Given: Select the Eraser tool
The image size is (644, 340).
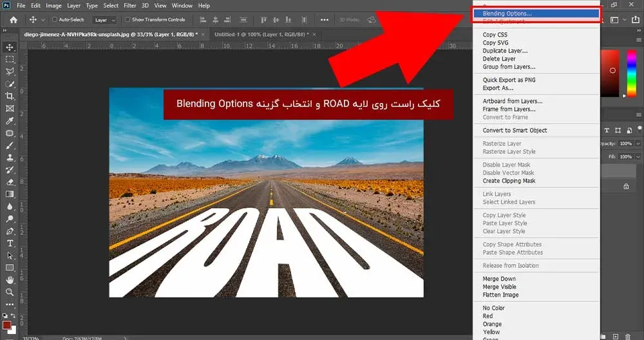Looking at the screenshot, I should pos(10,182).
